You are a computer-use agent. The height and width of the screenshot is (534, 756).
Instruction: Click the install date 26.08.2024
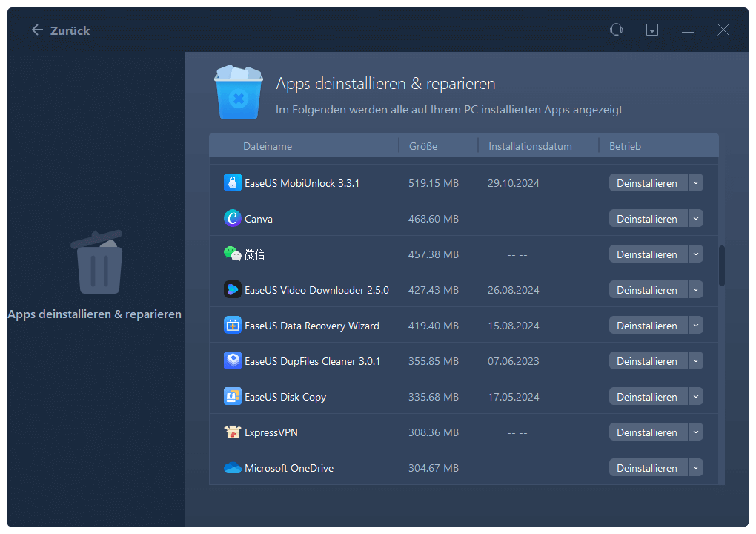click(514, 290)
